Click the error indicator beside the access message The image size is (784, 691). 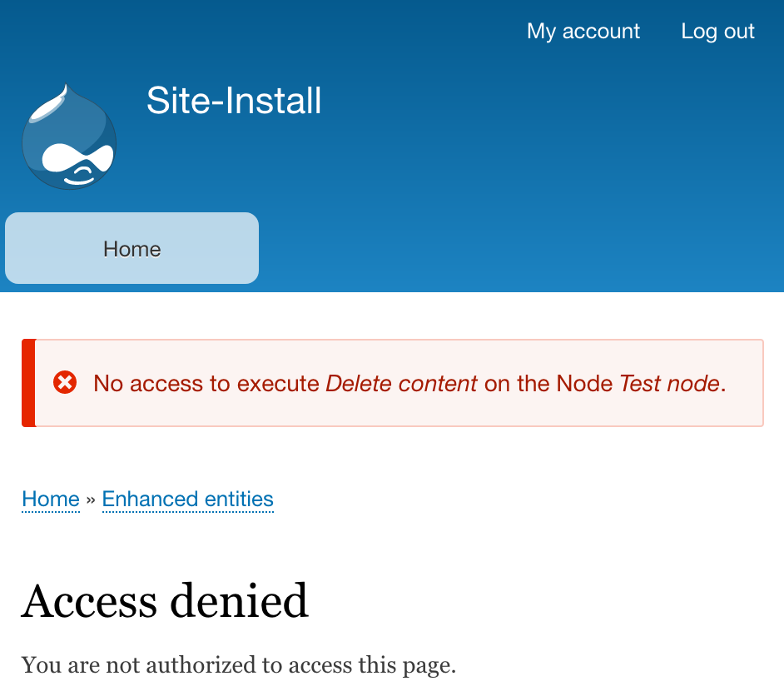pos(65,383)
